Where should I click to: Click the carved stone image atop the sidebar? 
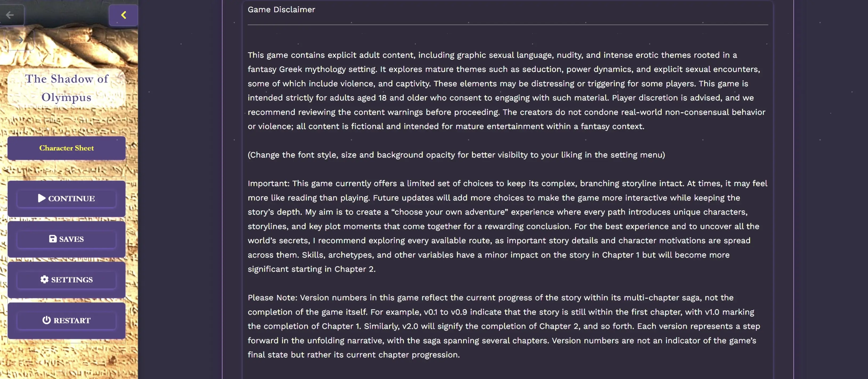84,47
